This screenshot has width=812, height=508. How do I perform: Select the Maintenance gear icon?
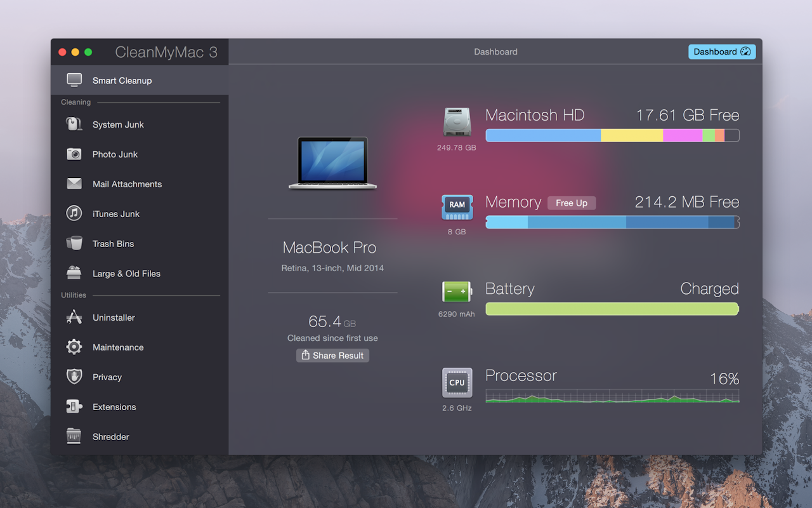tap(74, 347)
